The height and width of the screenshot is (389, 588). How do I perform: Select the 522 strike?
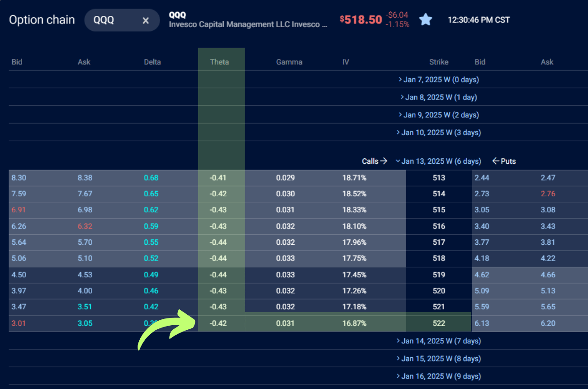(439, 323)
